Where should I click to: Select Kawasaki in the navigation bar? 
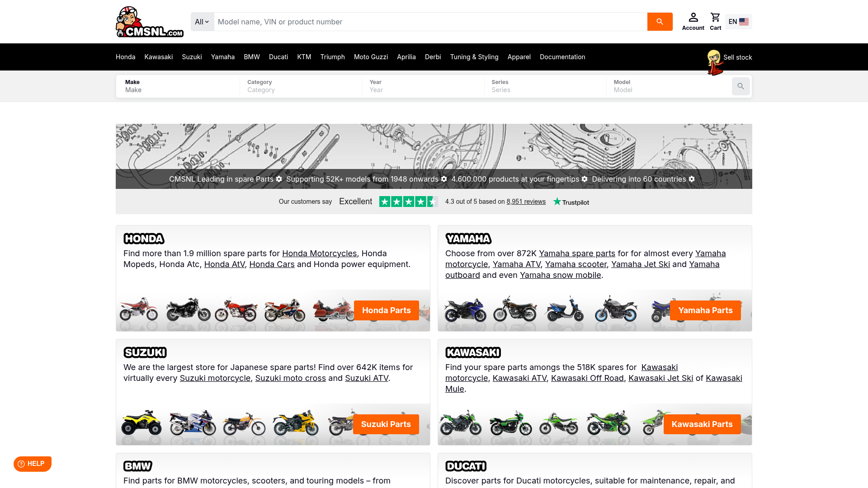(x=159, y=57)
